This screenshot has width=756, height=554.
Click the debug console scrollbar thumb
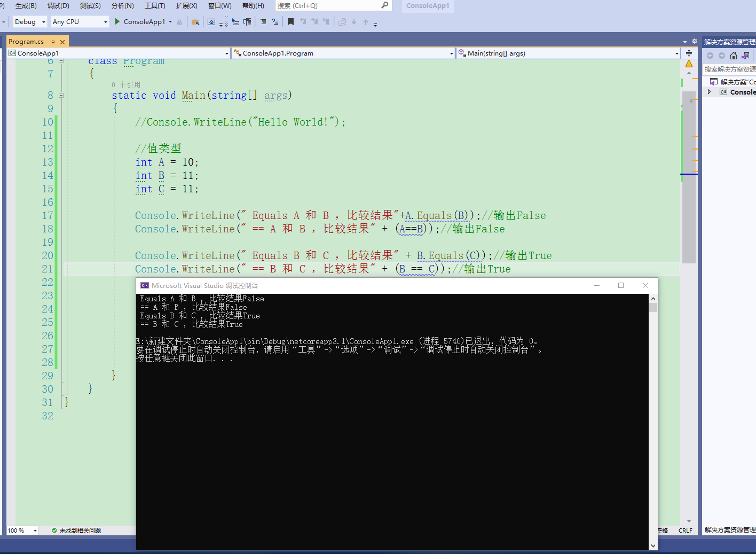click(653, 307)
